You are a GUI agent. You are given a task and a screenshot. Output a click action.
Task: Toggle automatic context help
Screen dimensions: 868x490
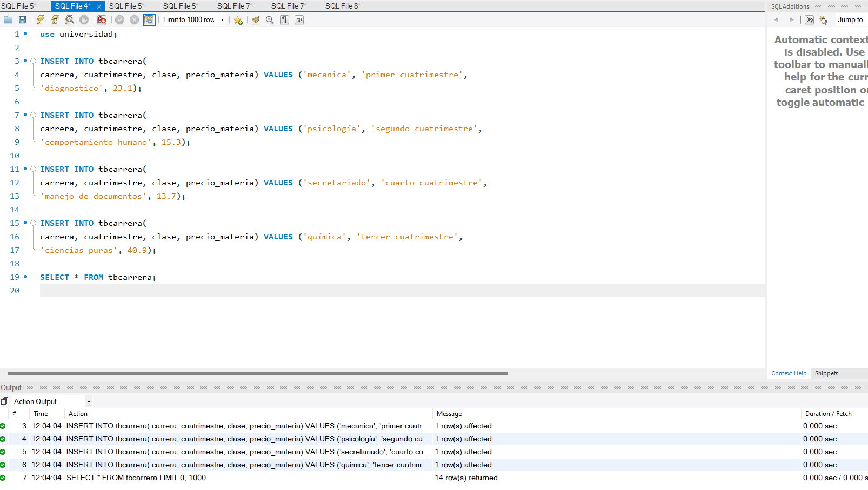824,20
